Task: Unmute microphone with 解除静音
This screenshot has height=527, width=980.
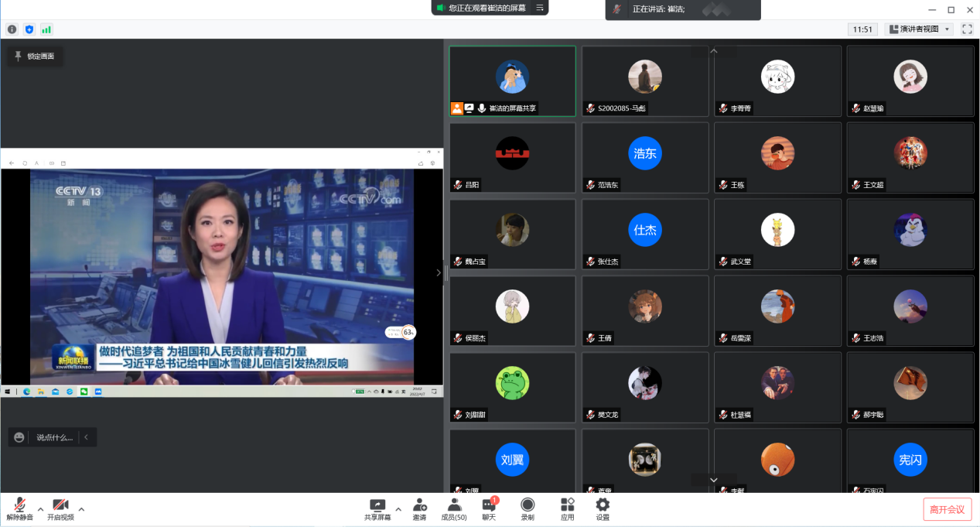Action: pyautogui.click(x=19, y=508)
